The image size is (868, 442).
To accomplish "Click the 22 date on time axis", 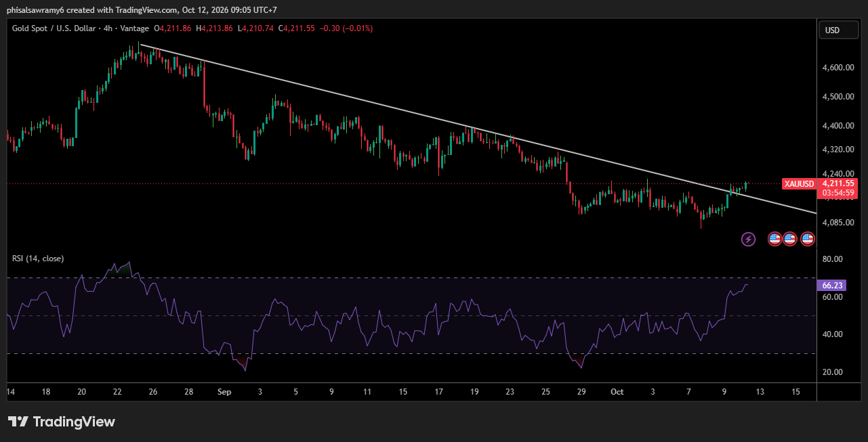I will pos(117,392).
